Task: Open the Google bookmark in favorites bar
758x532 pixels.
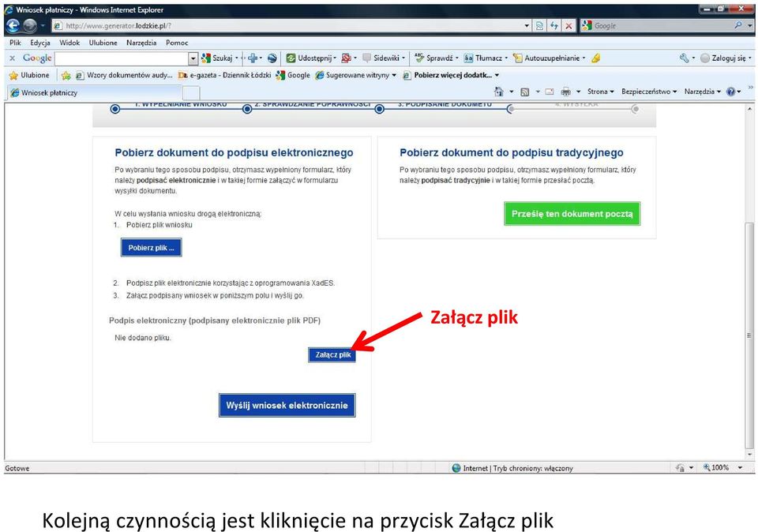Action: [292, 75]
